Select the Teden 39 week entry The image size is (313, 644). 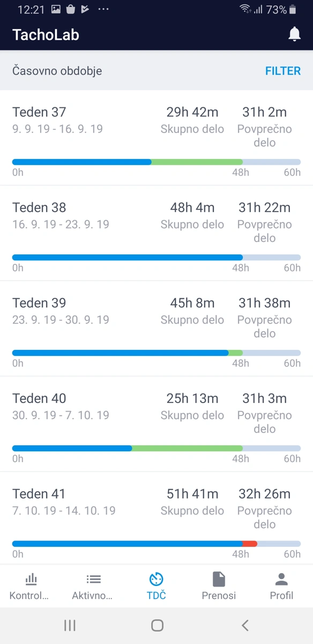(x=156, y=329)
